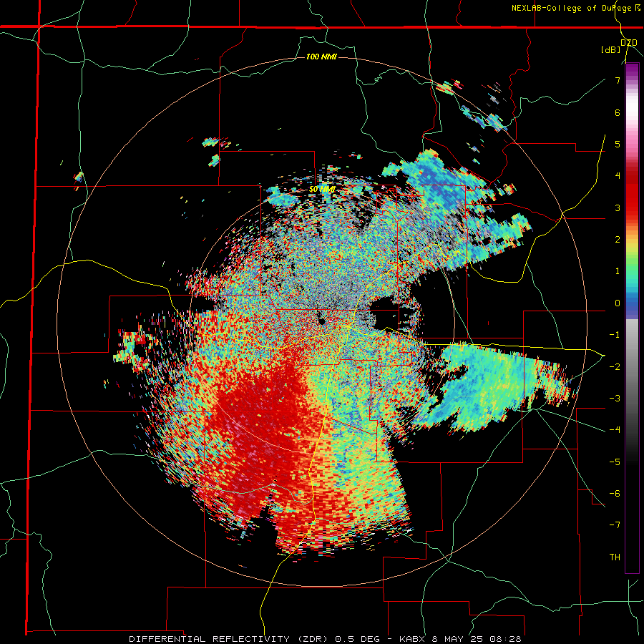The height and width of the screenshot is (644, 644).
Task: Click the 7 value on color scale
Action: click(x=618, y=80)
